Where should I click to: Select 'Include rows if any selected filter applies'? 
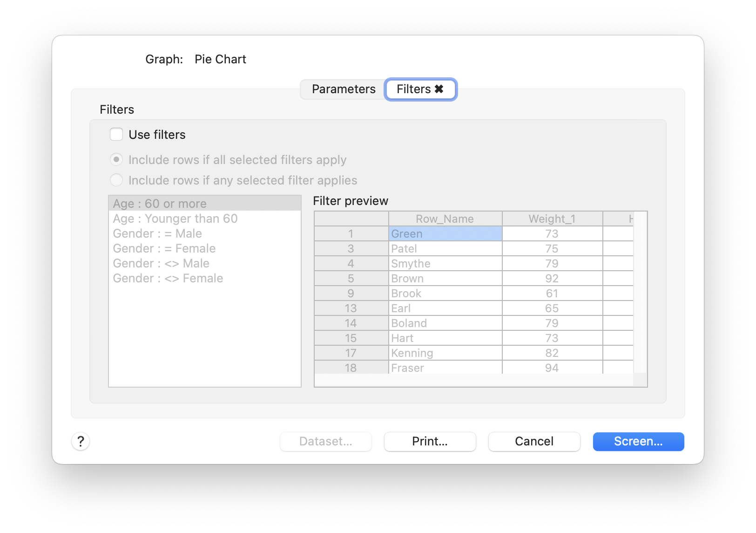116,180
